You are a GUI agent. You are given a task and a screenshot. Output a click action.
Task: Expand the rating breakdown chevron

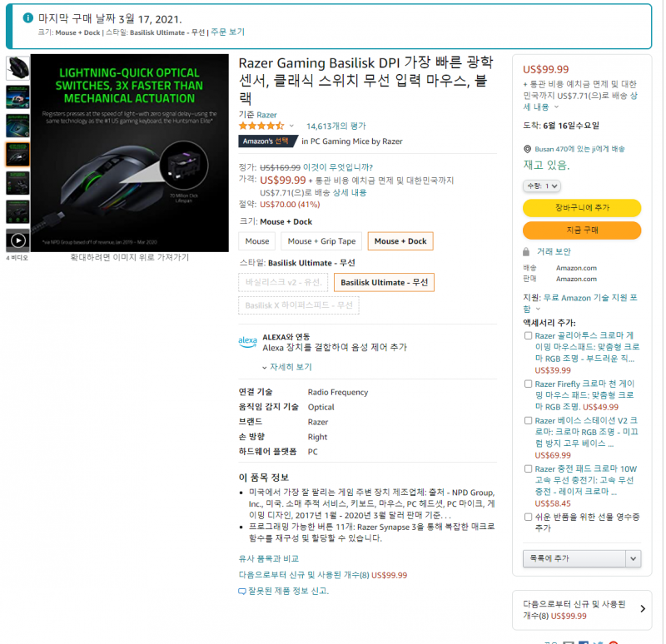tap(291, 126)
